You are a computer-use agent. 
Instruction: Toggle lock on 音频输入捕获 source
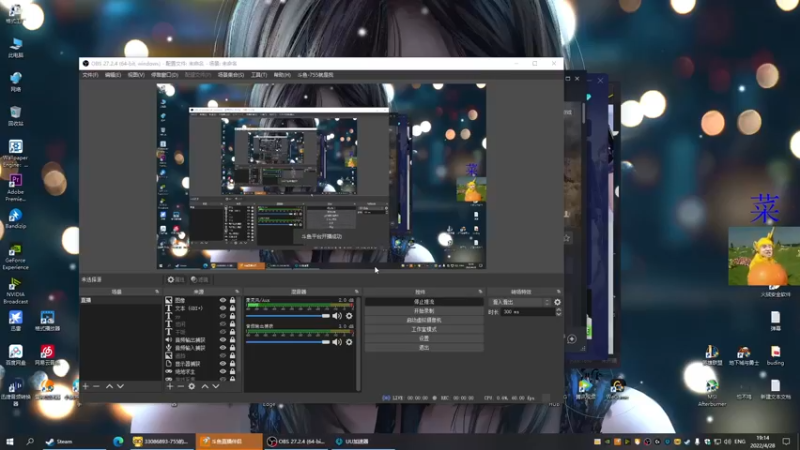[x=232, y=347]
